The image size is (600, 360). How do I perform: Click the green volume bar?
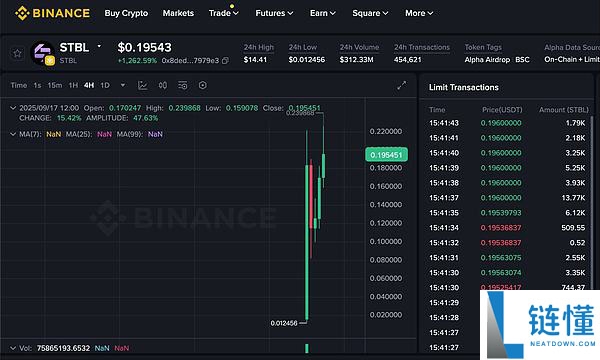click(x=307, y=348)
